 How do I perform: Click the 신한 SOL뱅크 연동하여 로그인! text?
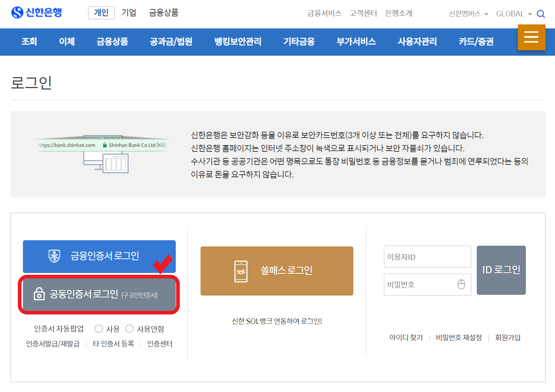pos(277,321)
